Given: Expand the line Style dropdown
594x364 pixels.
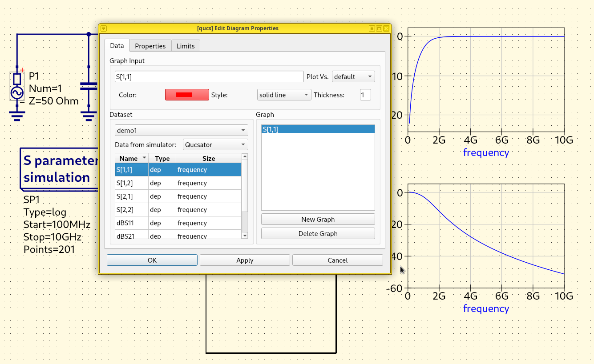Looking at the screenshot, I should (x=284, y=95).
